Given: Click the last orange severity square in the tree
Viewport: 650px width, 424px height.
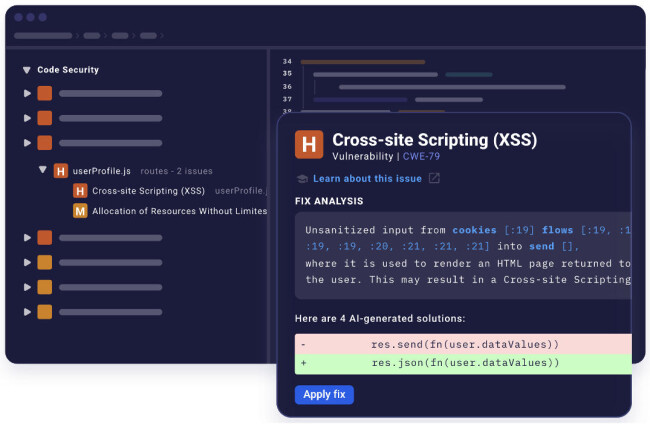Looking at the screenshot, I should 44,311.
